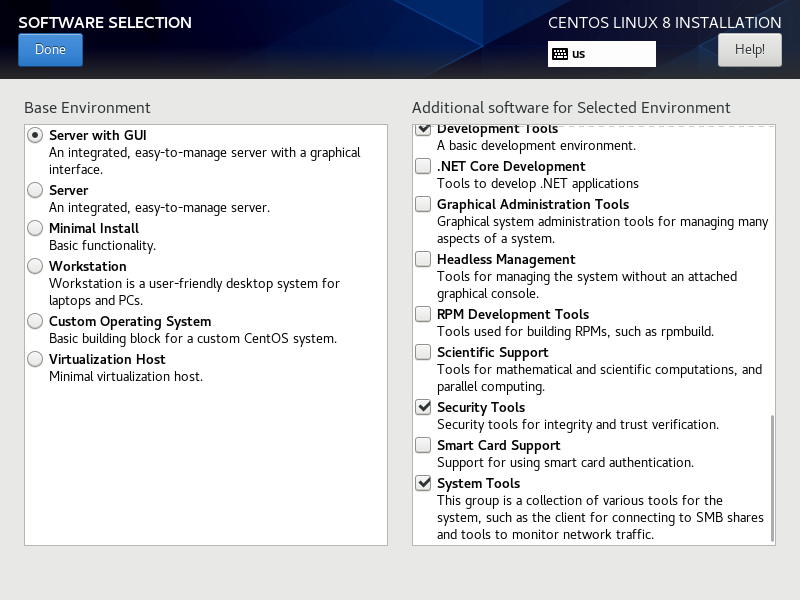Screen dimensions: 800x600
Task: Enable the Headless Management checkbox
Action: [423, 259]
